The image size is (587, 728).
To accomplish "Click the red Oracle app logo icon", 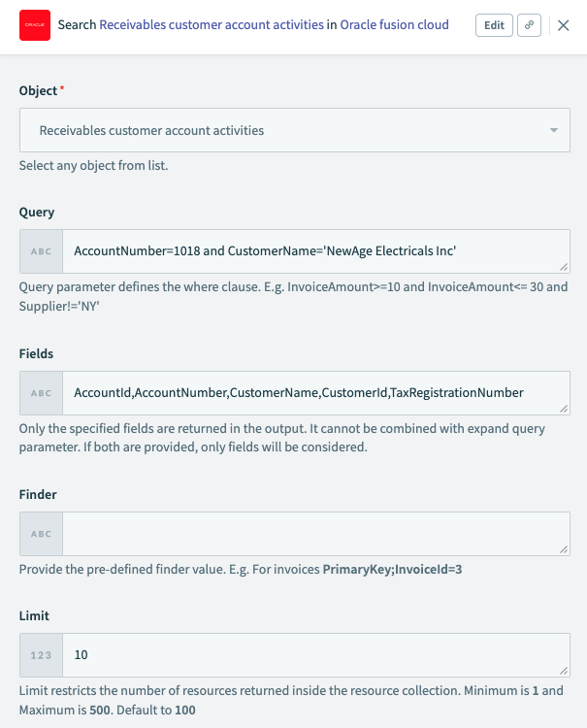I will [x=35, y=26].
